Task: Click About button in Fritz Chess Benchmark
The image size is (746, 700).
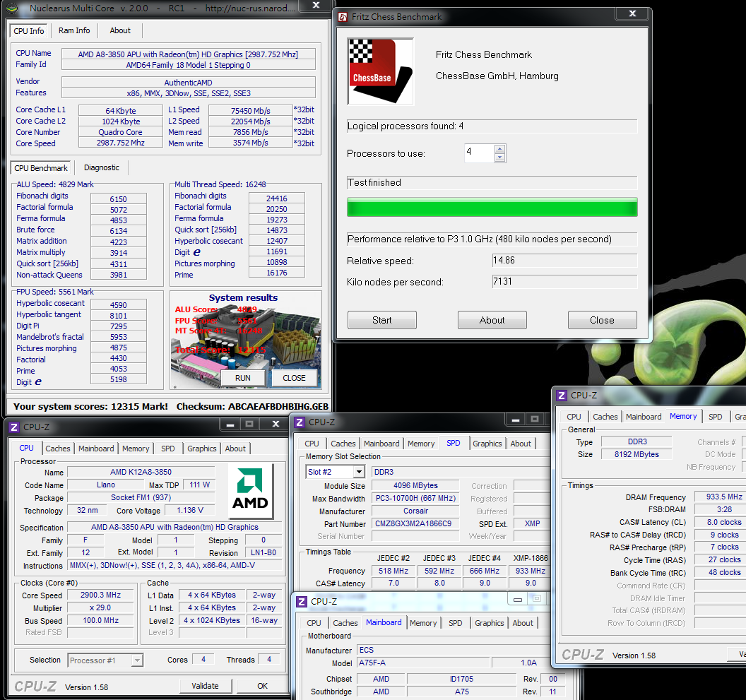Action: (492, 320)
